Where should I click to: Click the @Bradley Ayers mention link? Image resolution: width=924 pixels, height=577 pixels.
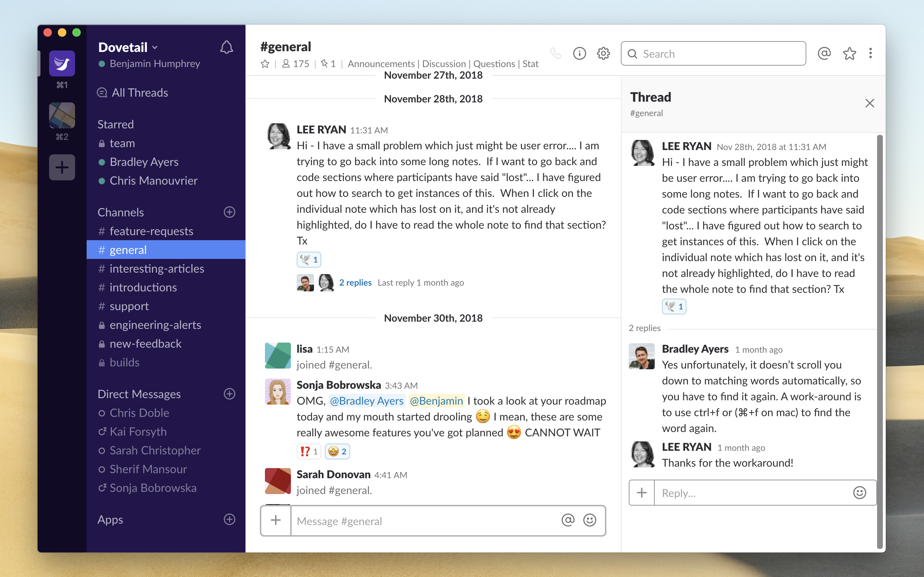tap(367, 401)
